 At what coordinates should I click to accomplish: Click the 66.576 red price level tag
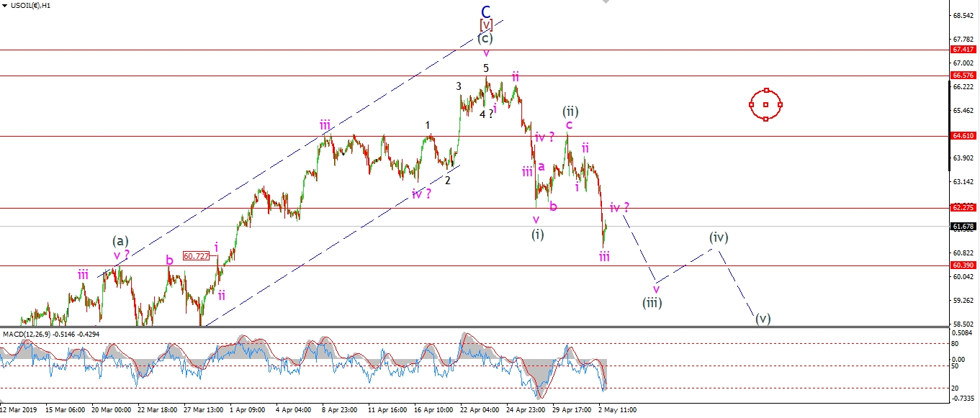[963, 76]
